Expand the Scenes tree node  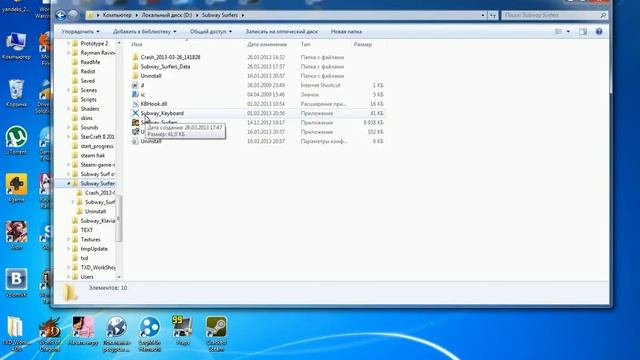[69, 90]
